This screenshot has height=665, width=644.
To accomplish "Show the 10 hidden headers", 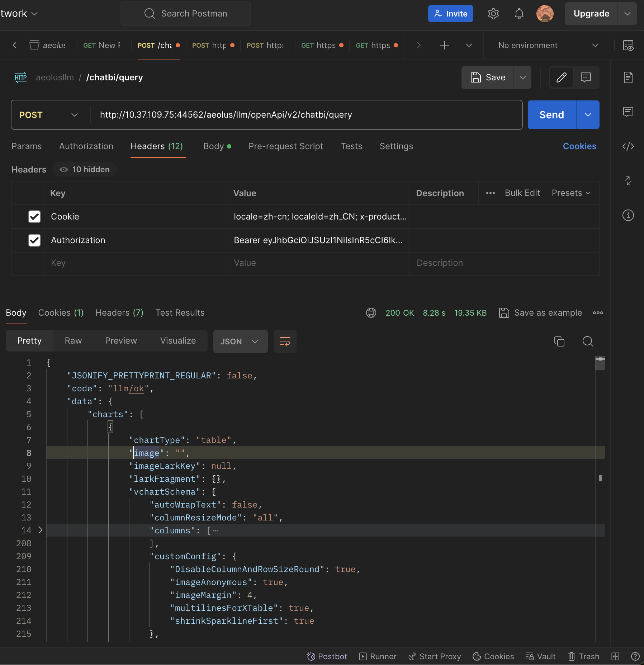I will [85, 170].
